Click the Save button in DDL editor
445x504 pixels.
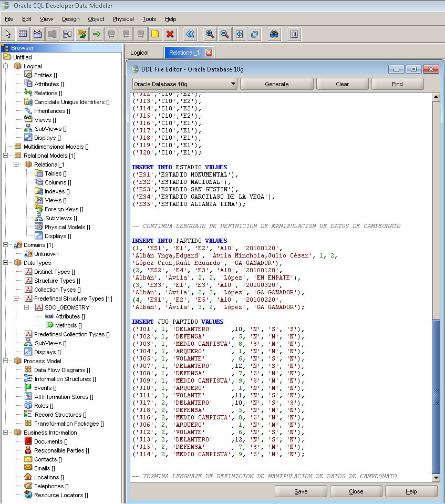[x=301, y=491]
